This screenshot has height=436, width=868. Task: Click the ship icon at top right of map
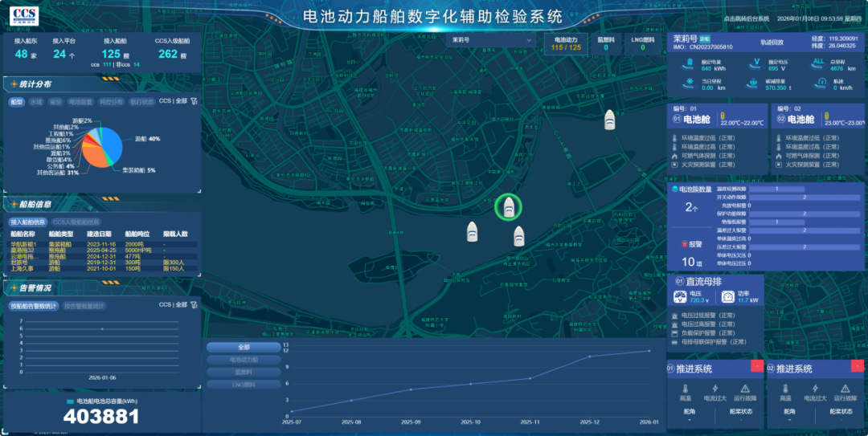(x=610, y=120)
